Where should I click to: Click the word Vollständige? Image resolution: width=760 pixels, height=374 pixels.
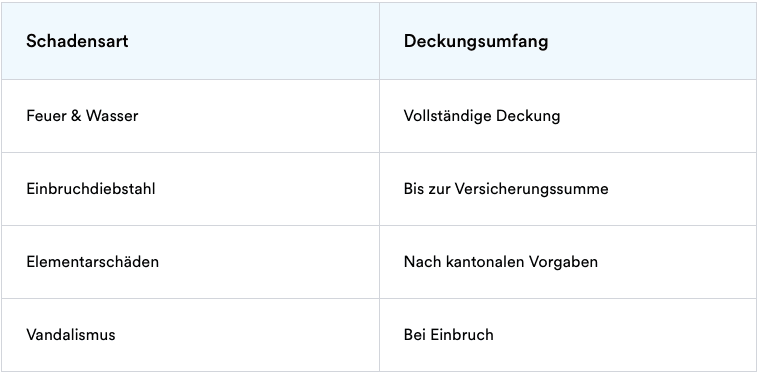[447, 116]
